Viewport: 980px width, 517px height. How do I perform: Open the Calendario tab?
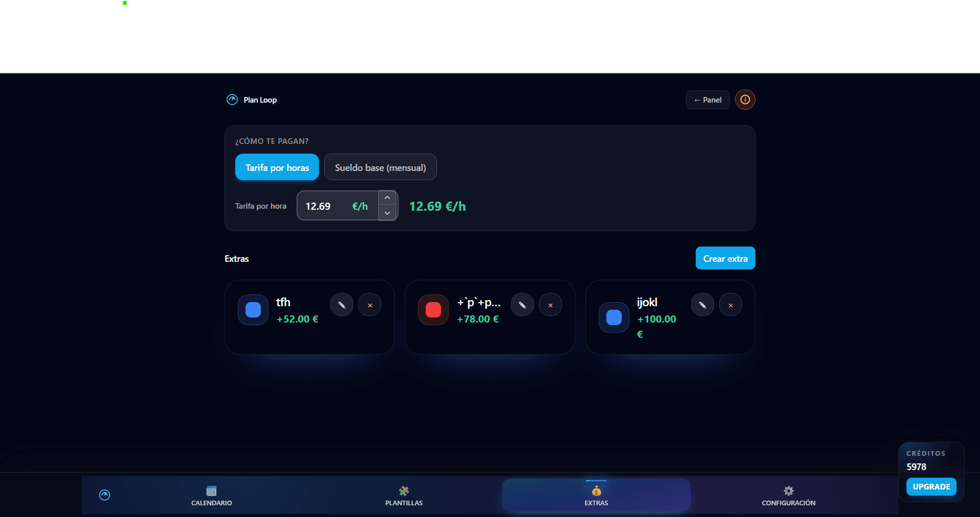pyautogui.click(x=211, y=496)
